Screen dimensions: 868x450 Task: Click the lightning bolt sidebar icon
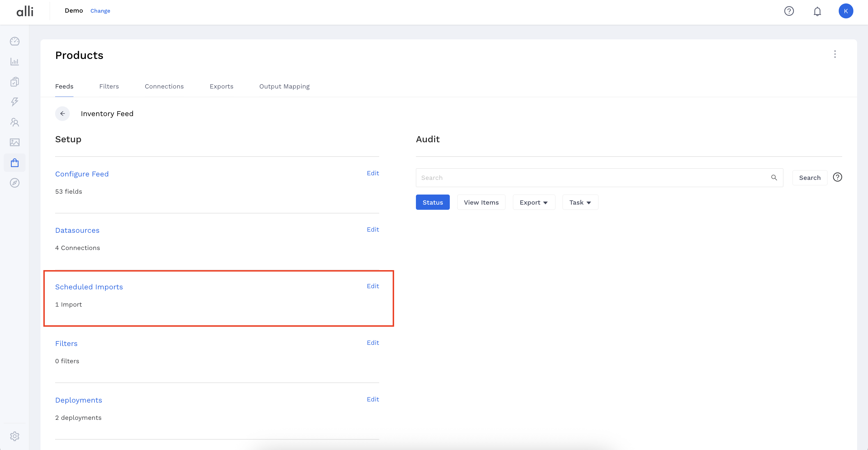14,102
